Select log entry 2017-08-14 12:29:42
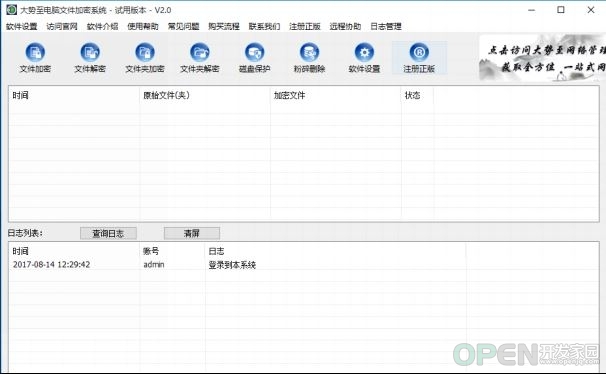606x374 pixels. tap(51, 265)
